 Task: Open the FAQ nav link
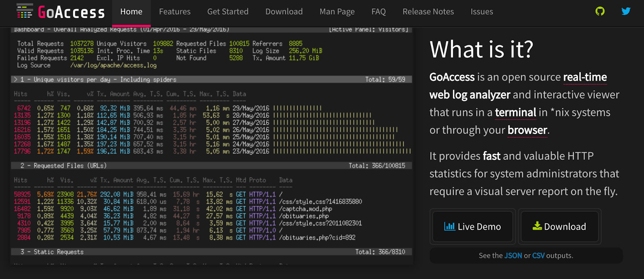pyautogui.click(x=379, y=12)
